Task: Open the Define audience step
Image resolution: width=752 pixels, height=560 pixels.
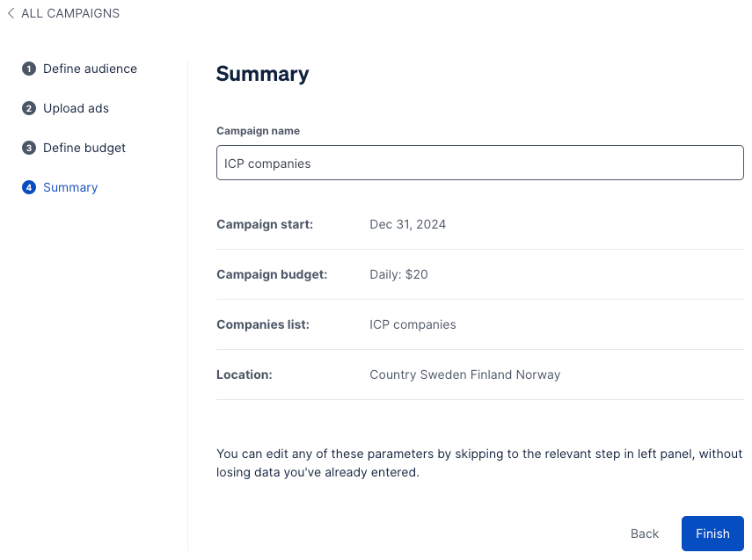Action: (90, 69)
